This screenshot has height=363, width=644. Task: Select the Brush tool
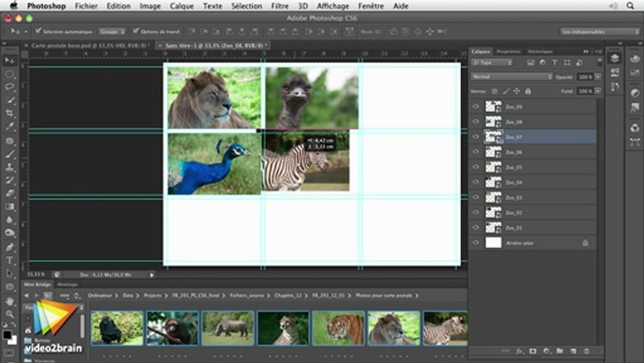pyautogui.click(x=10, y=154)
